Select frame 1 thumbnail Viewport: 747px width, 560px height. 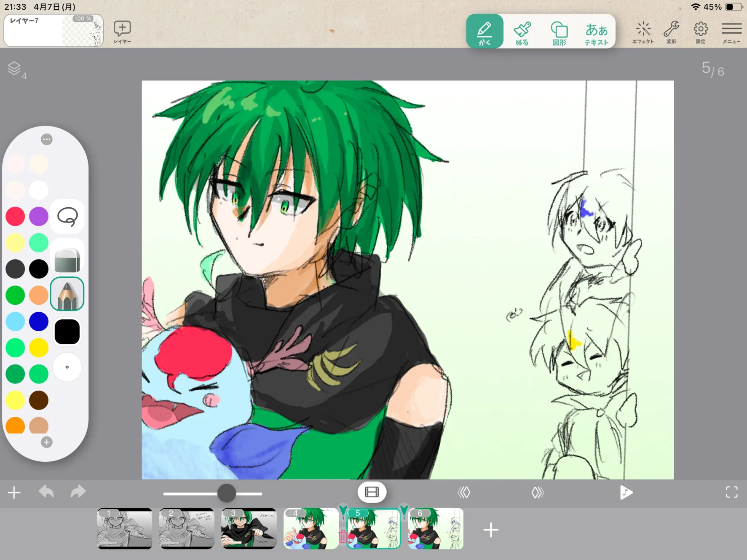(124, 528)
